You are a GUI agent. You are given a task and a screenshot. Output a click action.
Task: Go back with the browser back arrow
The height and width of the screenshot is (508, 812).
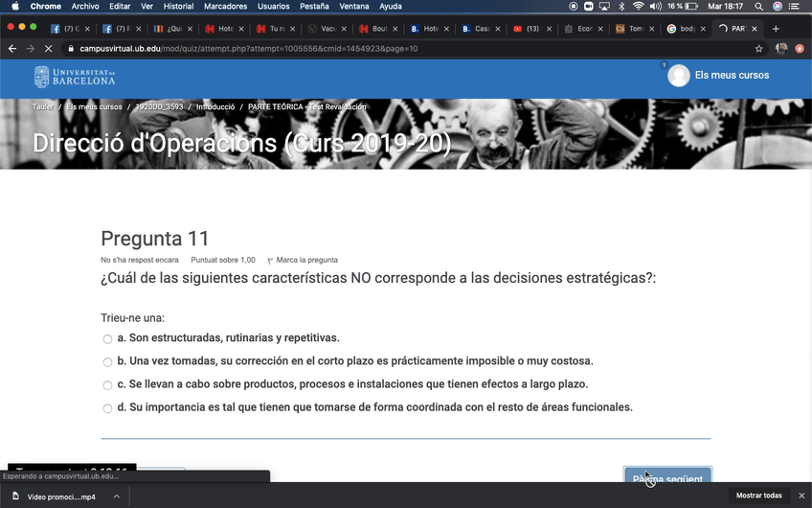coord(12,49)
